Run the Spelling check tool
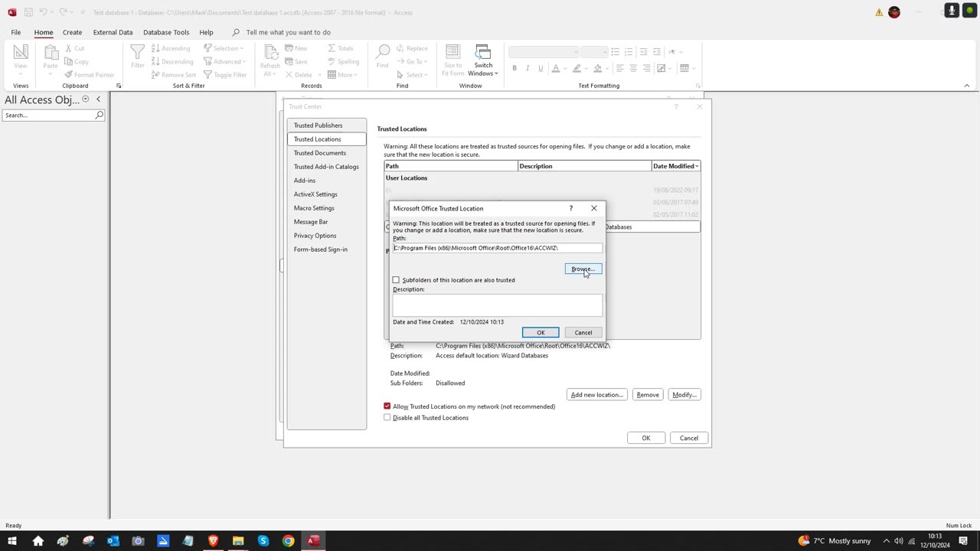 343,61
